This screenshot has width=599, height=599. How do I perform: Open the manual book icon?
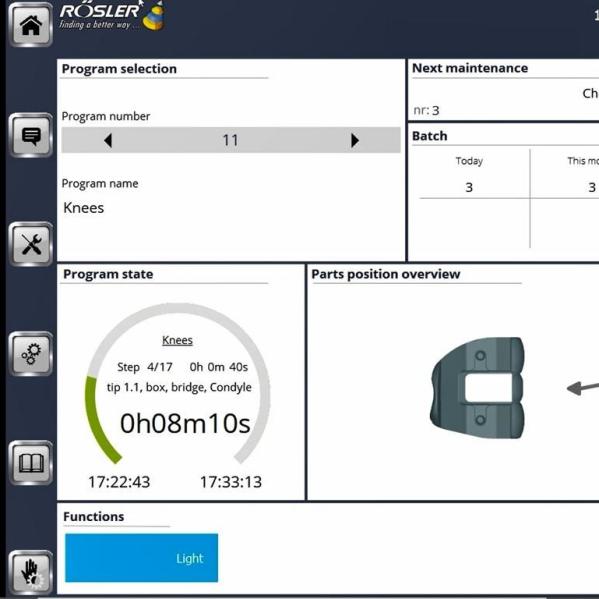point(31,463)
